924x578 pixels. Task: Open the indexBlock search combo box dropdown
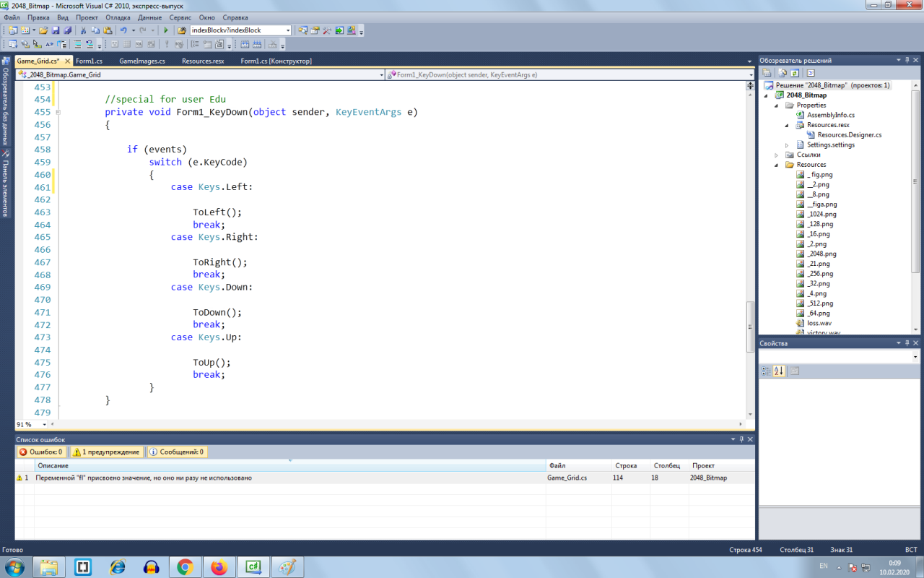[288, 30]
